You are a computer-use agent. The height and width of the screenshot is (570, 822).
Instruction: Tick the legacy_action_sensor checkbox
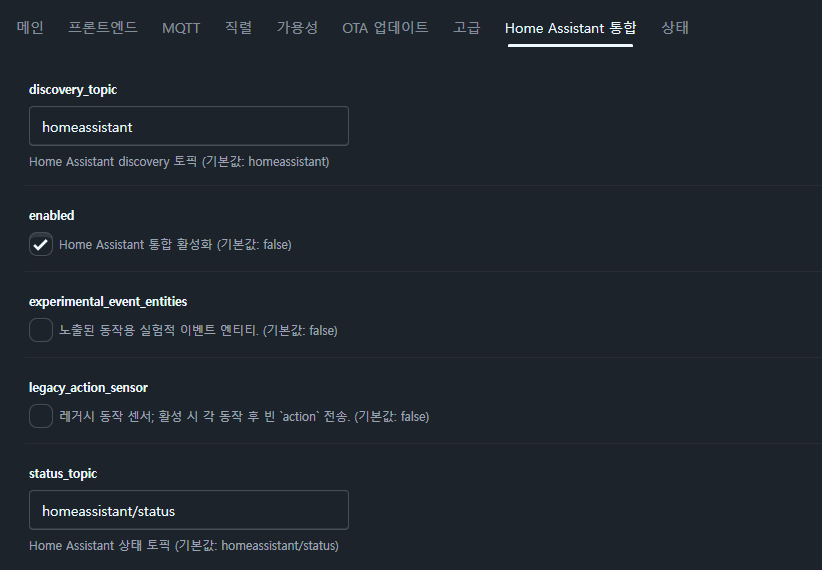[x=41, y=416]
